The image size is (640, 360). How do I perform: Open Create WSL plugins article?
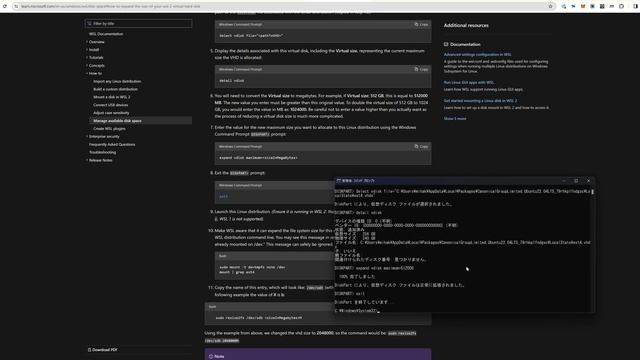click(109, 129)
